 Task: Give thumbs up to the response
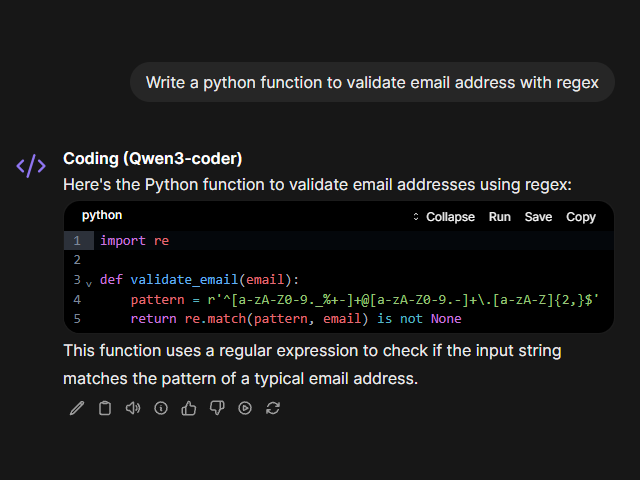point(189,408)
